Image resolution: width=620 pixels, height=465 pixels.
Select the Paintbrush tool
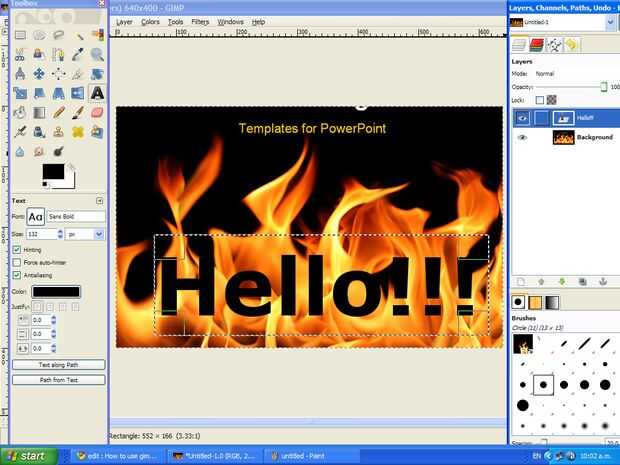[78, 113]
